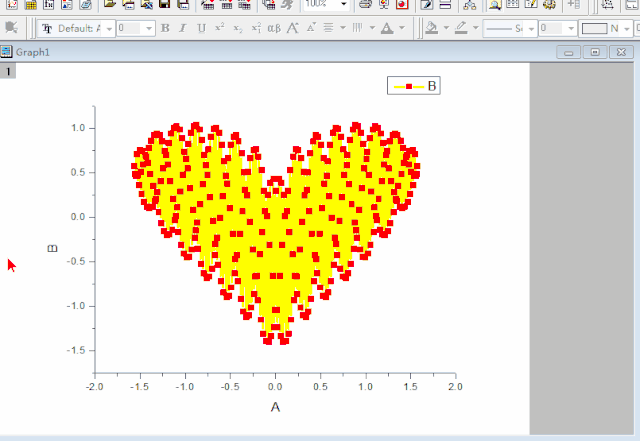The height and width of the screenshot is (441, 640).
Task: Click the line color pencil icon
Action: (460, 28)
